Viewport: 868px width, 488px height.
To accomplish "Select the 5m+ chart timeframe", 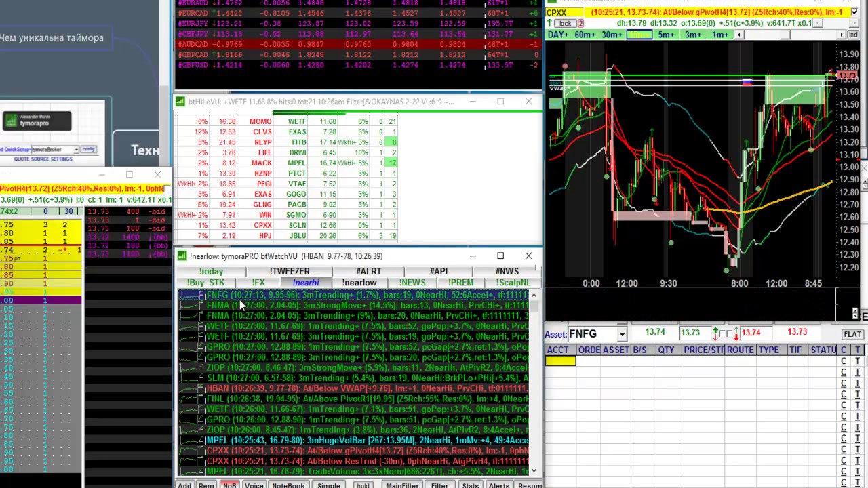I will (x=667, y=35).
